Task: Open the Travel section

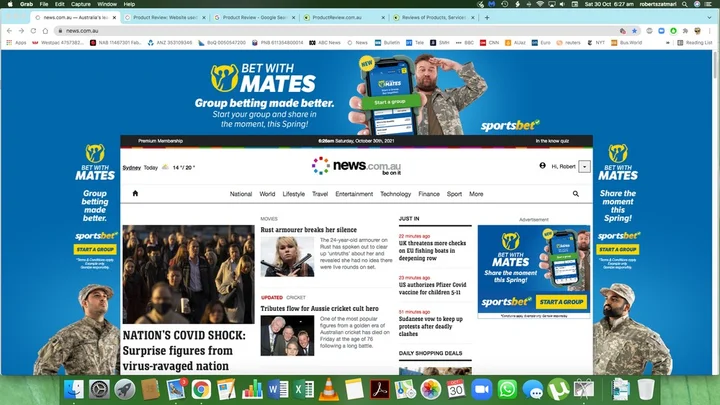Action: [320, 194]
